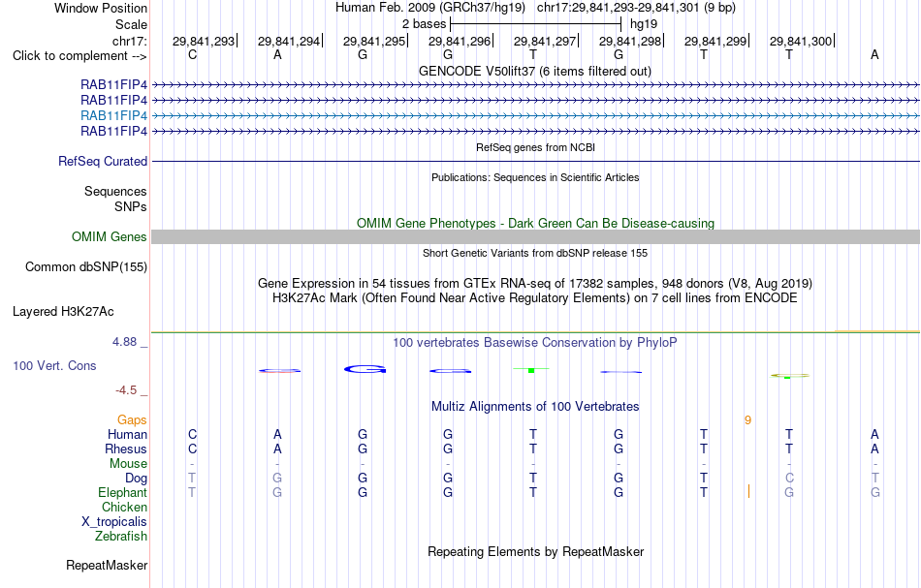Click the orange 9 gap marker
The height and width of the screenshot is (588, 921).
coord(747,420)
